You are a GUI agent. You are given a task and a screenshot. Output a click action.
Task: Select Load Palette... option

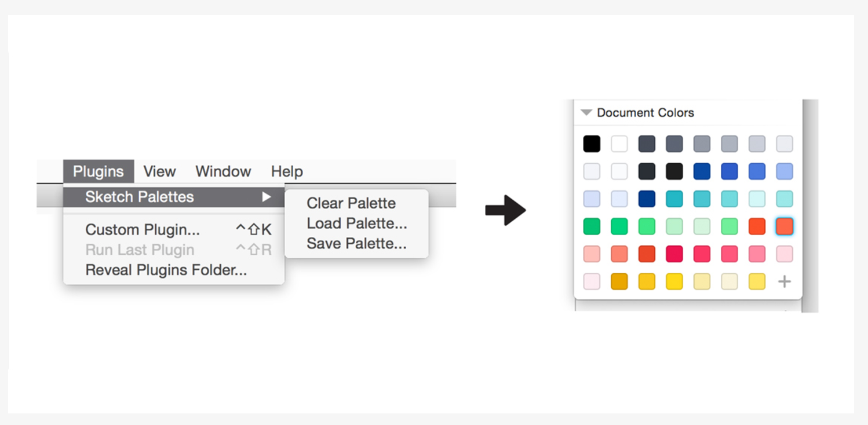coord(357,224)
